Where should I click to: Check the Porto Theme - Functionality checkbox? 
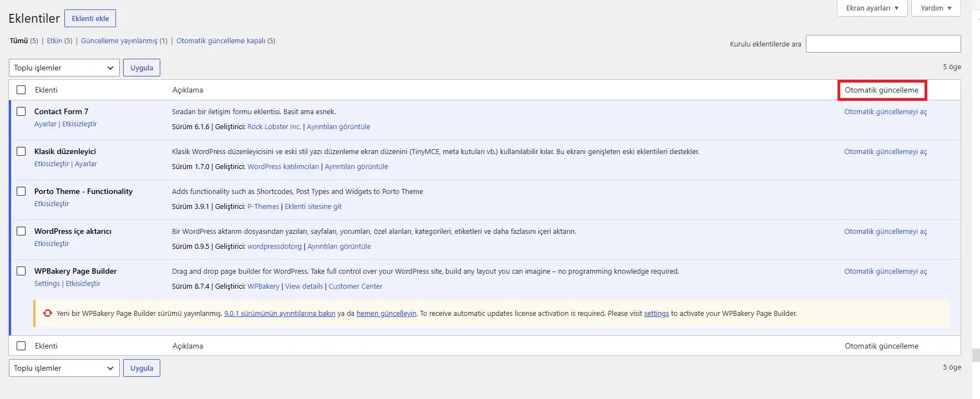tap(21, 191)
